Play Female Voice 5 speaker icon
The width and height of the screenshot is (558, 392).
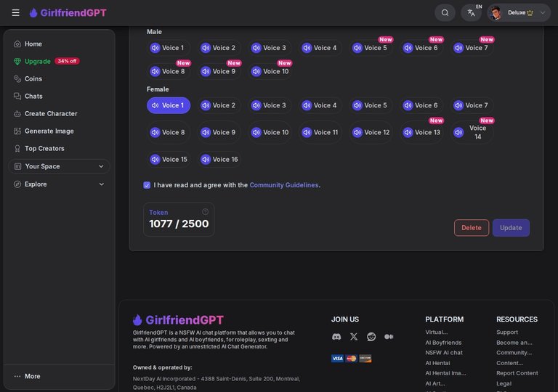click(357, 106)
